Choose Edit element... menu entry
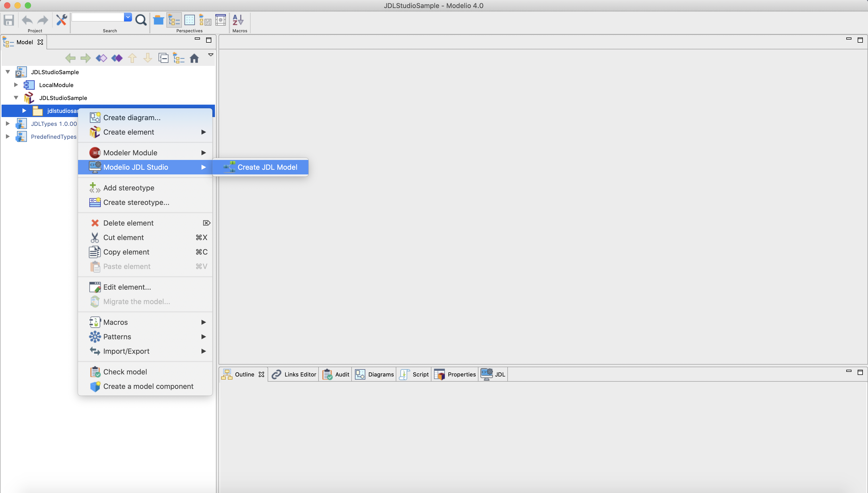Viewport: 868px width, 493px height. coord(145,287)
